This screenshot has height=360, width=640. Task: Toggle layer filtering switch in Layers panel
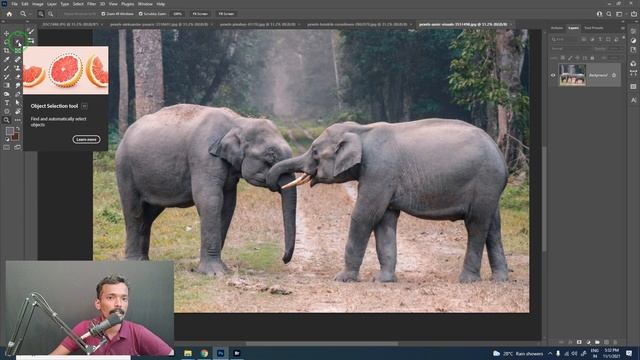(624, 37)
